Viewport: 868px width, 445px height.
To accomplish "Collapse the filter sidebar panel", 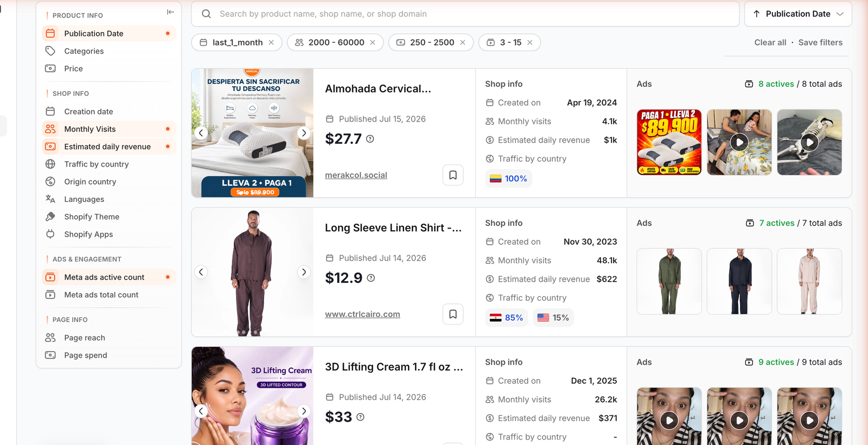I will tap(170, 12).
